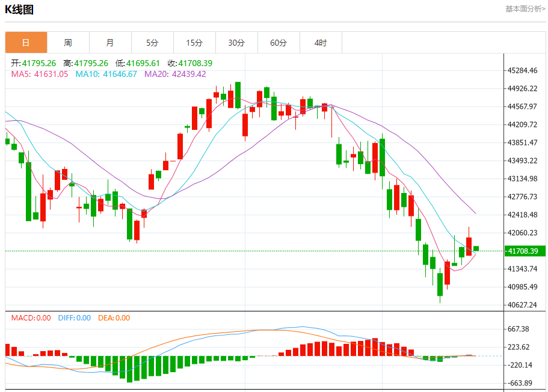The height and width of the screenshot is (392, 548).
Task: Click the 44926.22 price axis label
Action: [x=523, y=88]
